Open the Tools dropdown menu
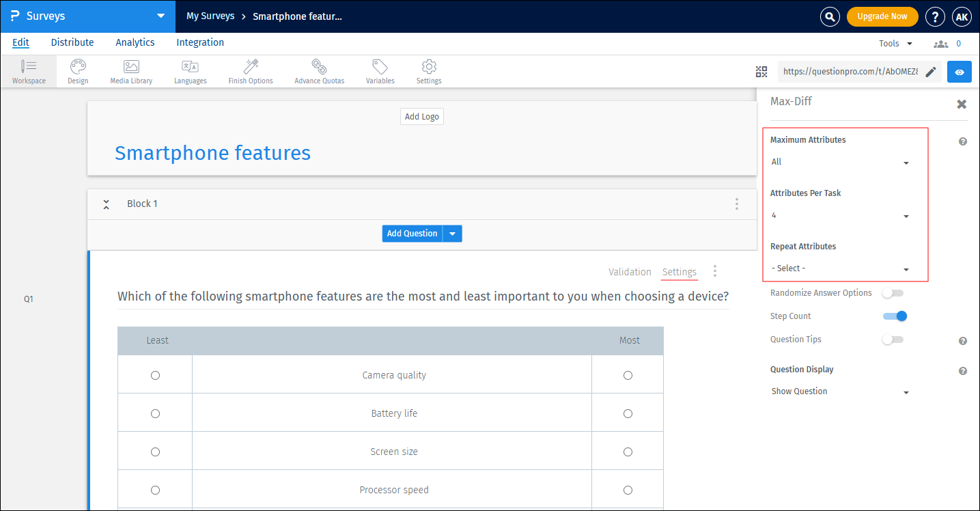980x511 pixels. [x=895, y=44]
